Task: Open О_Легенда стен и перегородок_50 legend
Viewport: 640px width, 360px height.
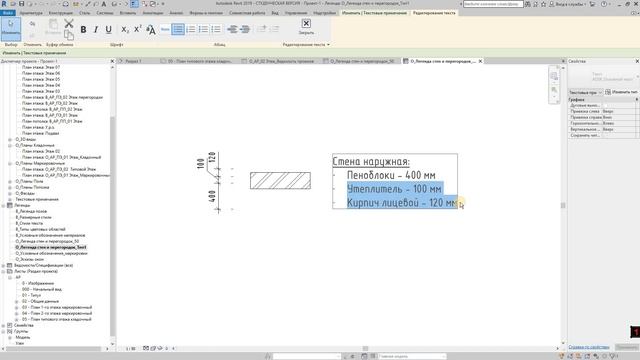Action: [x=47, y=241]
